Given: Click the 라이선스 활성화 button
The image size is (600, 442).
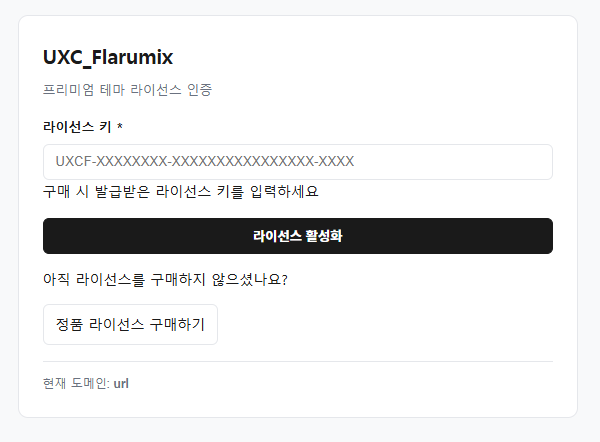Looking at the screenshot, I should point(298,236).
